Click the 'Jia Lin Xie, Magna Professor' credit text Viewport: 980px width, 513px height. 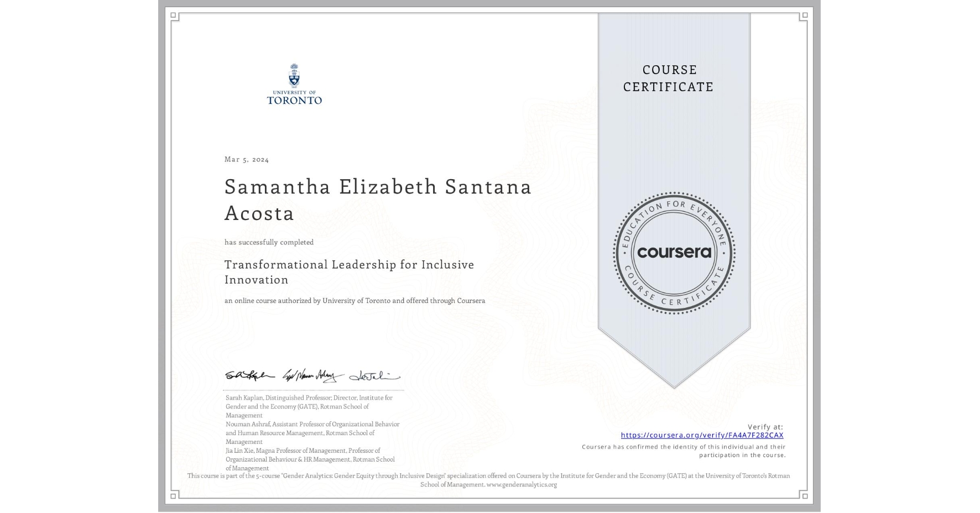[310, 459]
